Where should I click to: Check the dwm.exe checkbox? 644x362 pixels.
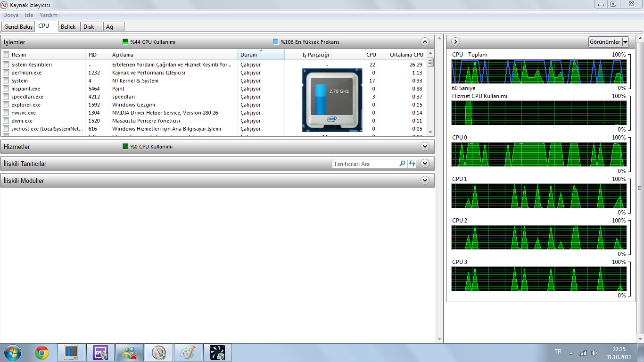tap(6, 121)
